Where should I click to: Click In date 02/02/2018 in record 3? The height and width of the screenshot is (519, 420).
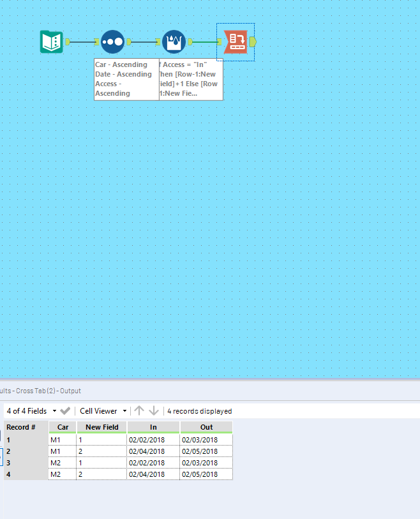[x=153, y=463]
